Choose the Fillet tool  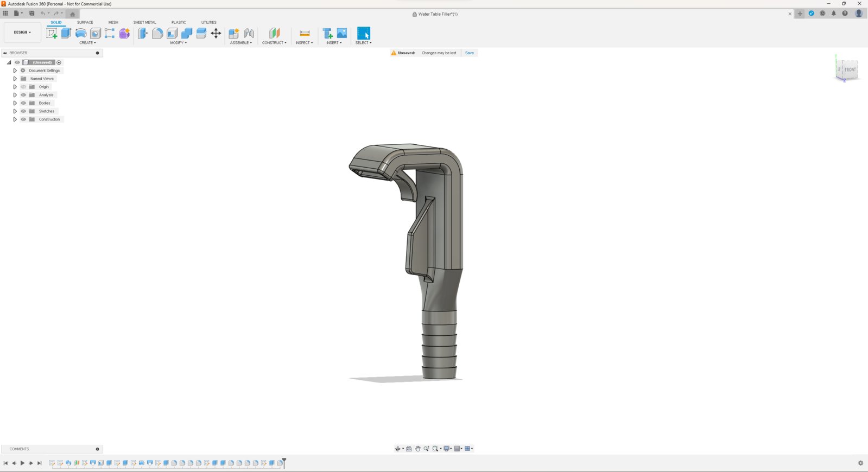[x=157, y=33]
